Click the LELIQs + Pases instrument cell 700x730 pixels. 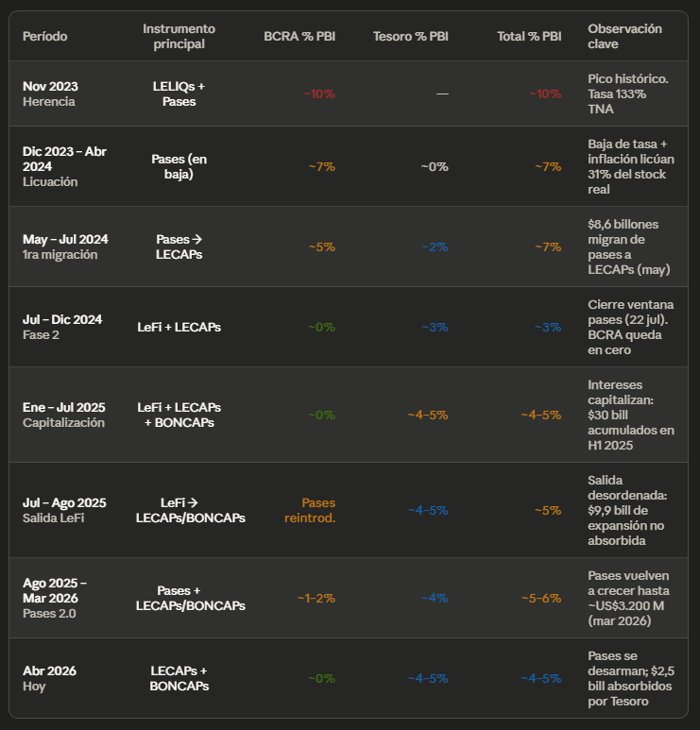coord(179,93)
